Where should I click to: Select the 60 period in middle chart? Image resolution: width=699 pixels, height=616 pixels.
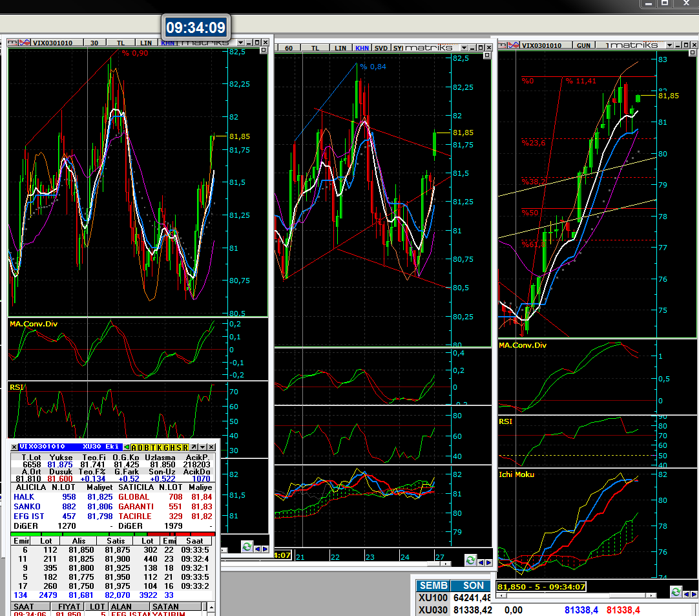pos(288,48)
